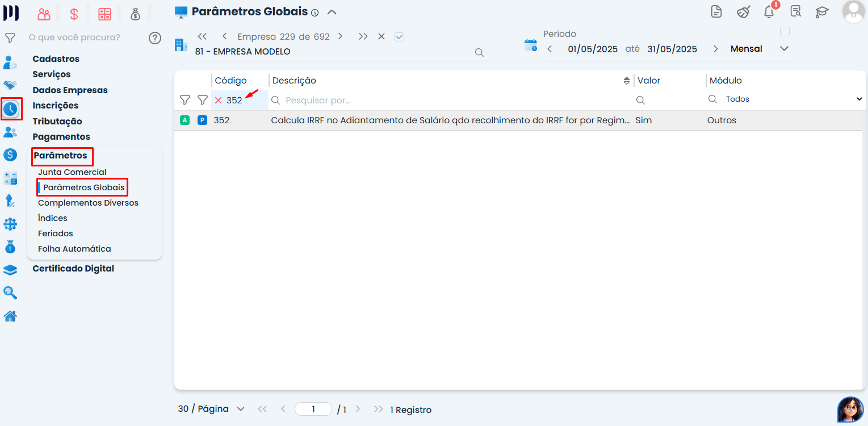Image resolution: width=868 pixels, height=426 pixels.
Task: Click the Descrição search field
Action: (x=451, y=101)
